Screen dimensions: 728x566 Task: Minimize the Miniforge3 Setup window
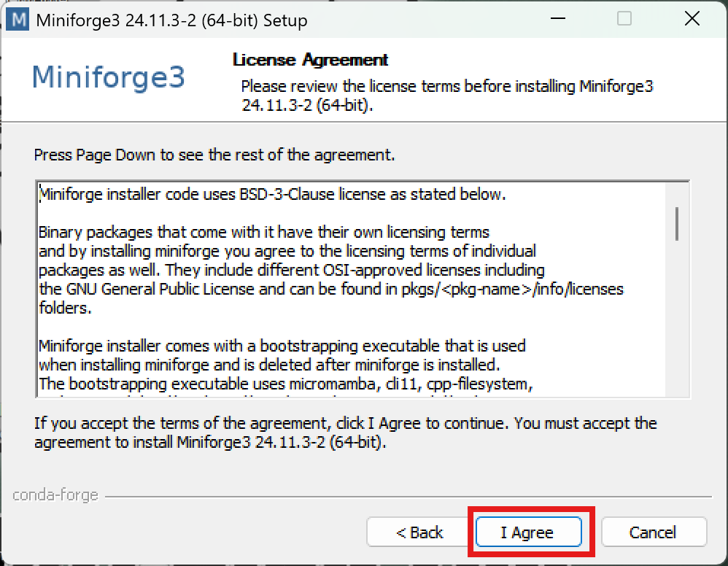pyautogui.click(x=557, y=20)
